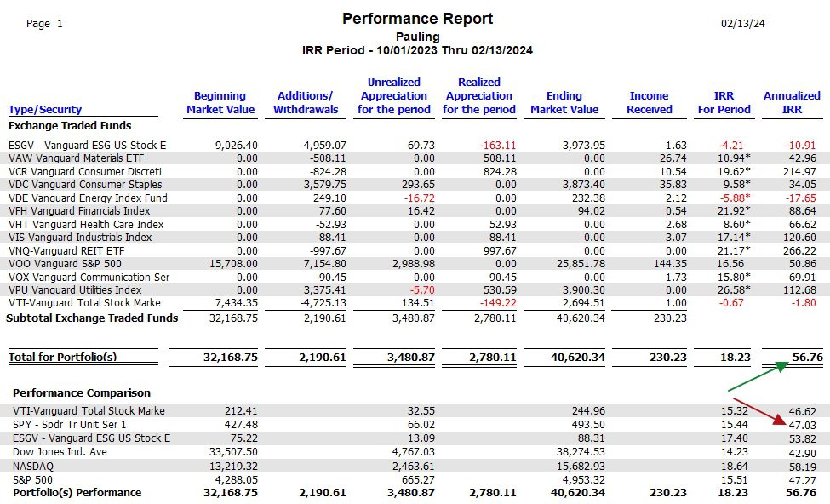
Task: Click SPY annualized IRR 47.03
Action: [x=803, y=425]
